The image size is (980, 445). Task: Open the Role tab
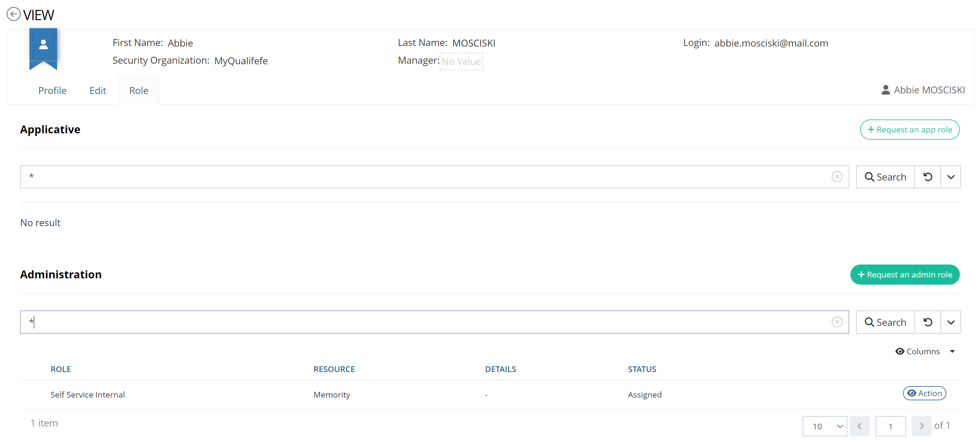pos(139,90)
